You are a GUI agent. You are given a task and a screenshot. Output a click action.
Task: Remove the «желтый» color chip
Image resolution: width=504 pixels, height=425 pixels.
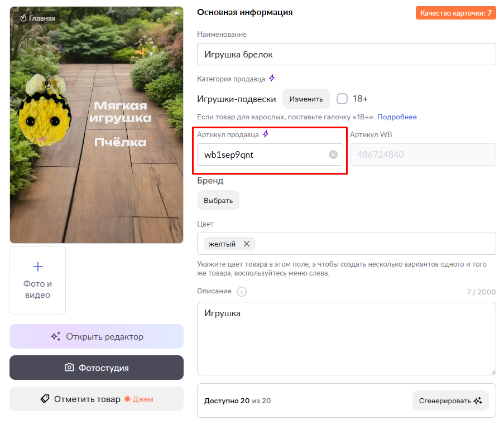coord(246,244)
